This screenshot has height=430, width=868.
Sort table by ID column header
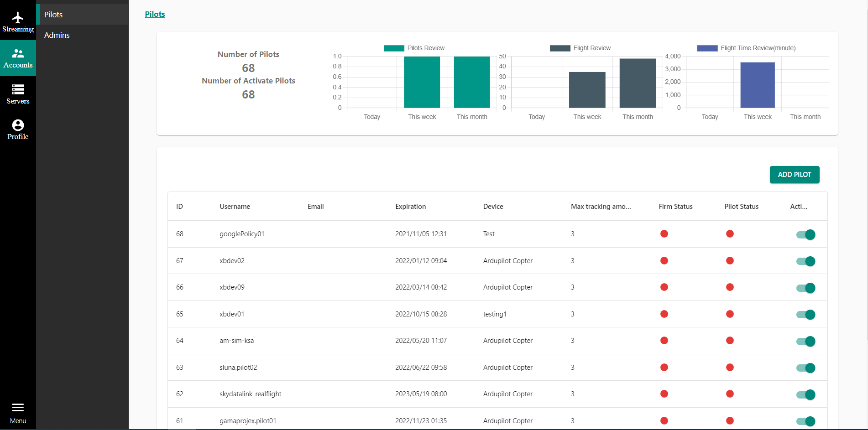click(179, 207)
